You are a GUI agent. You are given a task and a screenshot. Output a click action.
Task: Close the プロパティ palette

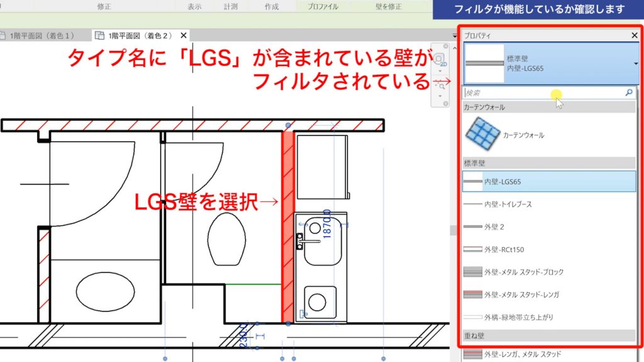635,35
